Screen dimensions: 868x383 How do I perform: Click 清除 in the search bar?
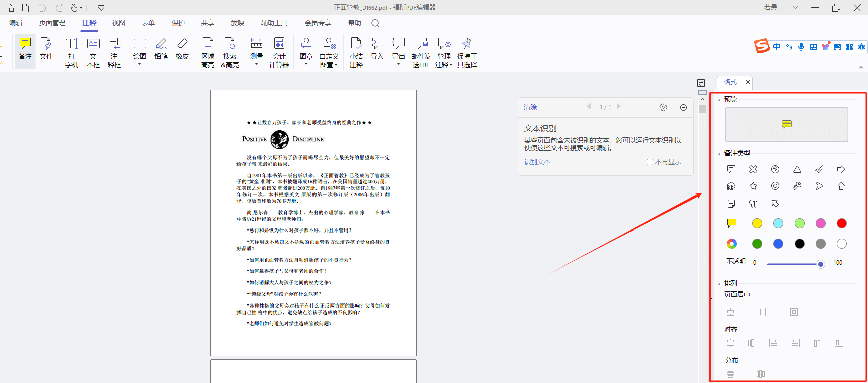click(x=530, y=107)
